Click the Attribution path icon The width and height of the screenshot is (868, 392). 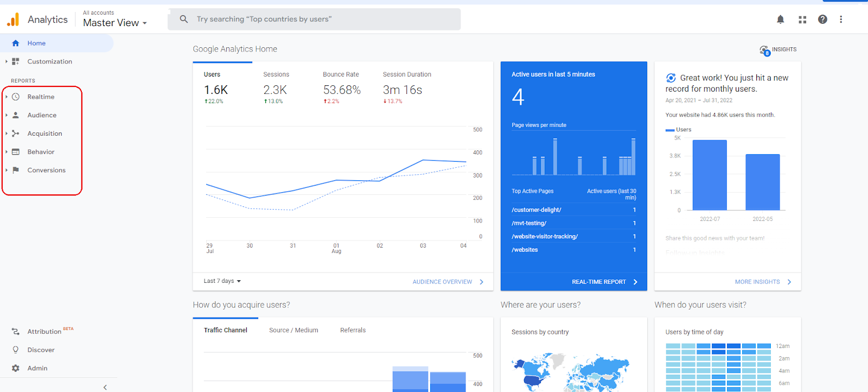pos(16,332)
